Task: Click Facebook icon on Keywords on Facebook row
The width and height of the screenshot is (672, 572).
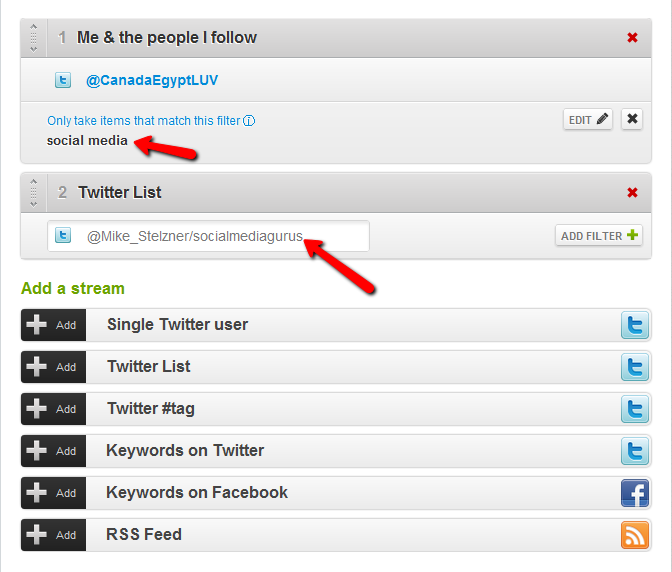Action: (635, 493)
